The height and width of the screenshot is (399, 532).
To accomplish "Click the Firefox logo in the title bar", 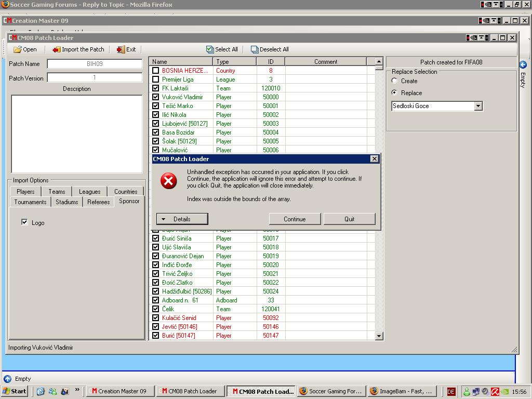I will pyautogui.click(x=5, y=4).
